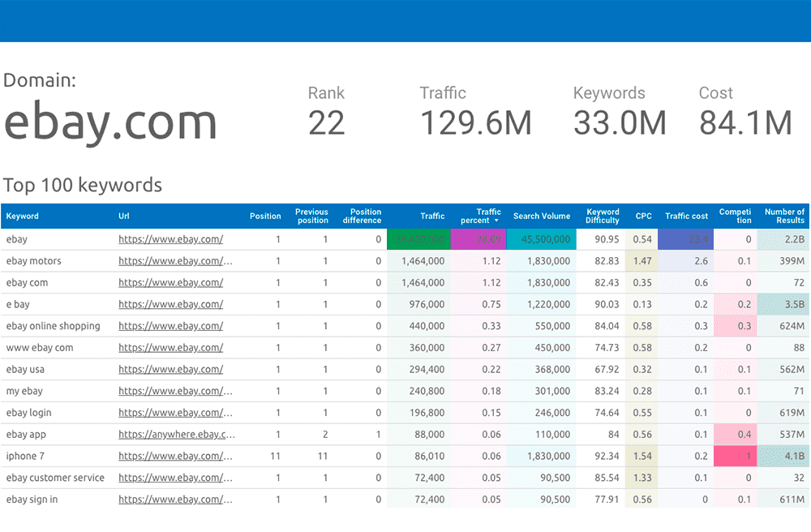The height and width of the screenshot is (532, 811).
Task: Click the CPC column header
Action: pos(643,216)
